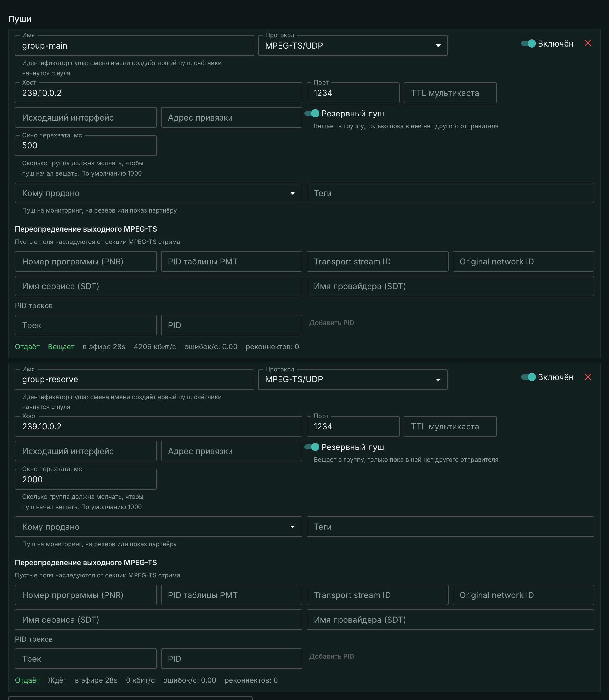Click the PID track field in group-reserve
609x700 pixels.
click(231, 659)
